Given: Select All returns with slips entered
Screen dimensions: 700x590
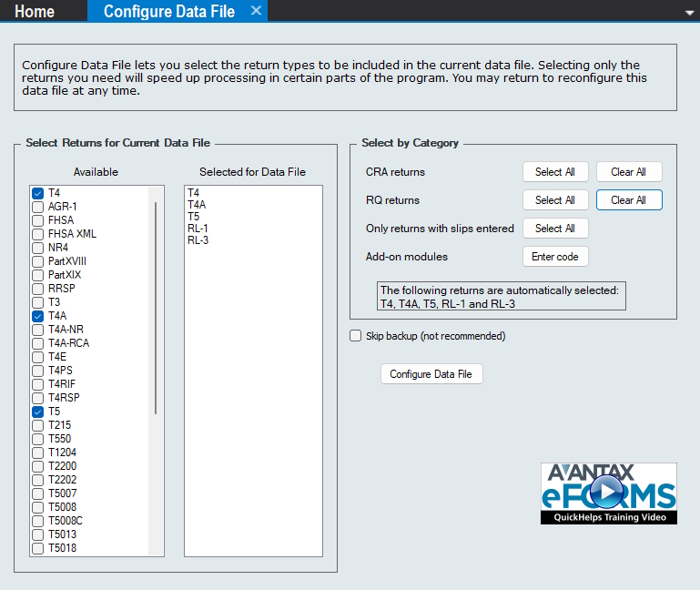Looking at the screenshot, I should coord(554,229).
